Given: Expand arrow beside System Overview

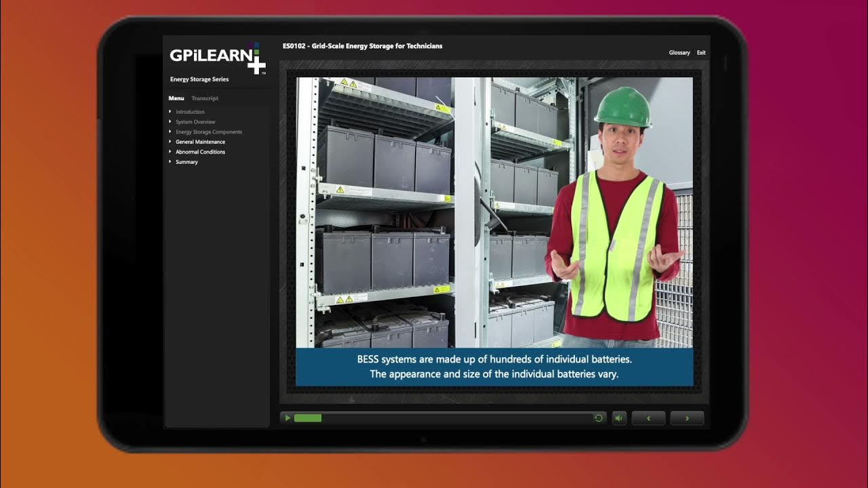Looking at the screenshot, I should tap(170, 122).
